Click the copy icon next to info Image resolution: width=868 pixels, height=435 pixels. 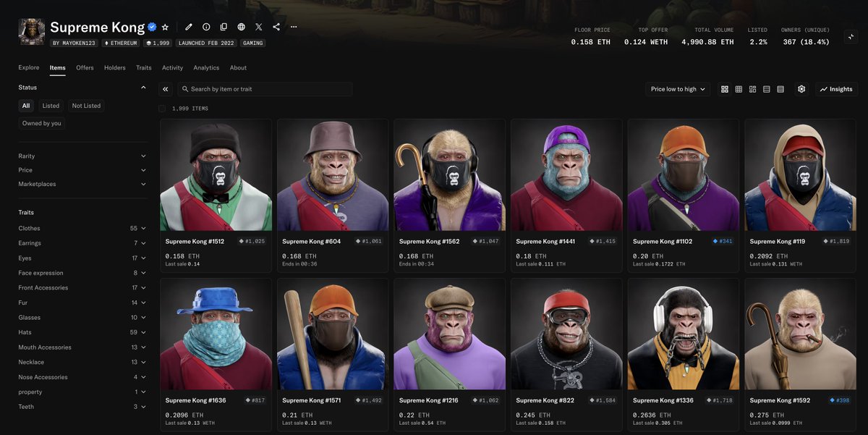click(224, 27)
